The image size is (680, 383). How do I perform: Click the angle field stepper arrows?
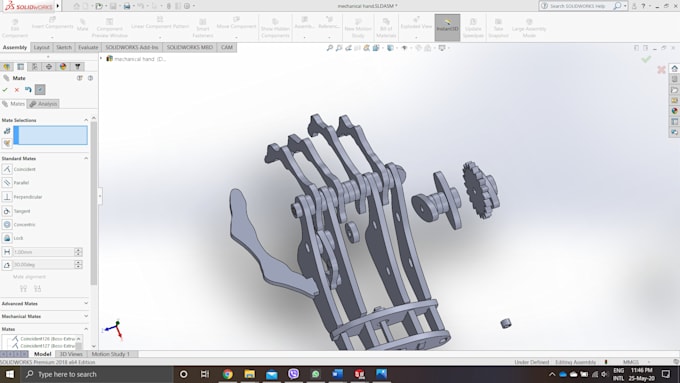(x=78, y=265)
